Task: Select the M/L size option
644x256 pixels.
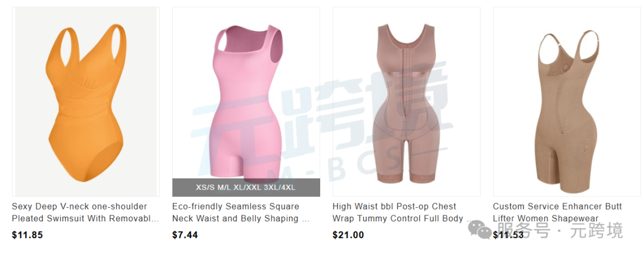Action: coord(225,187)
